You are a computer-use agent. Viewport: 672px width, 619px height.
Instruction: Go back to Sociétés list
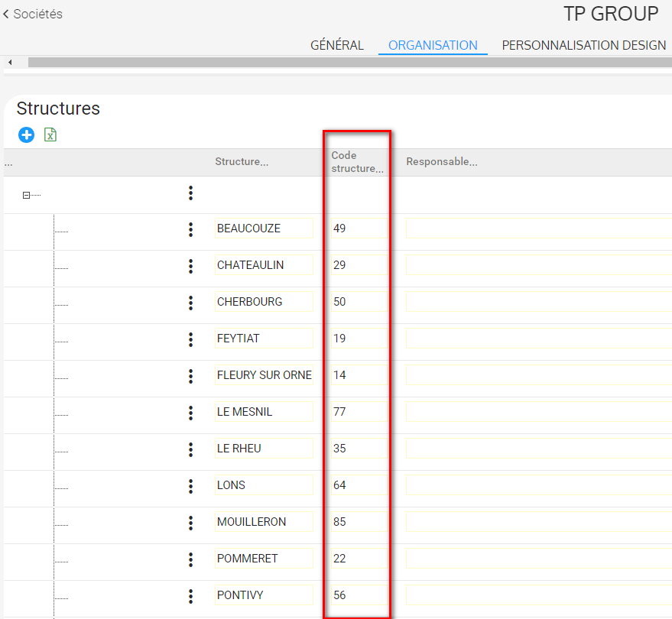[x=33, y=14]
